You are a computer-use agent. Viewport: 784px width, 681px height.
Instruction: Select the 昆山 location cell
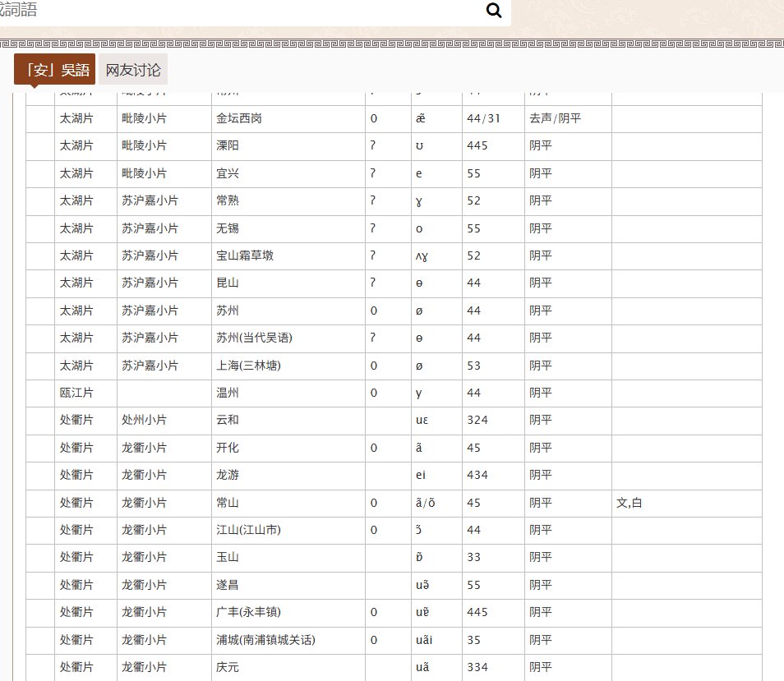click(x=288, y=283)
